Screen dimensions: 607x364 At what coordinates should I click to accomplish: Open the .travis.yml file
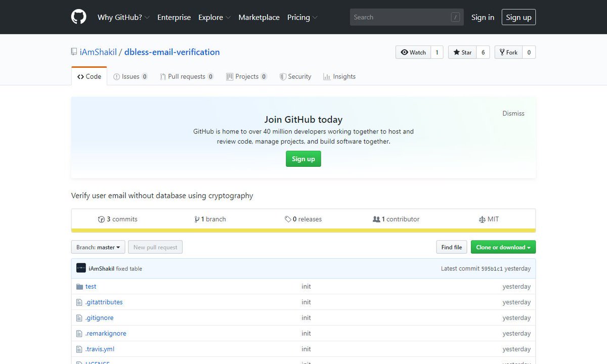(100, 349)
